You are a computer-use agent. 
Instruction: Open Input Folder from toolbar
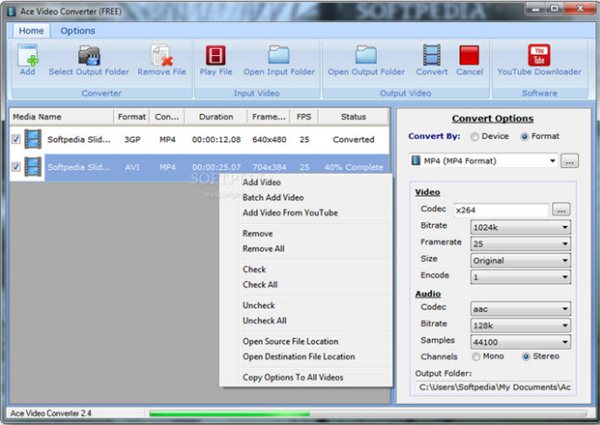click(278, 55)
